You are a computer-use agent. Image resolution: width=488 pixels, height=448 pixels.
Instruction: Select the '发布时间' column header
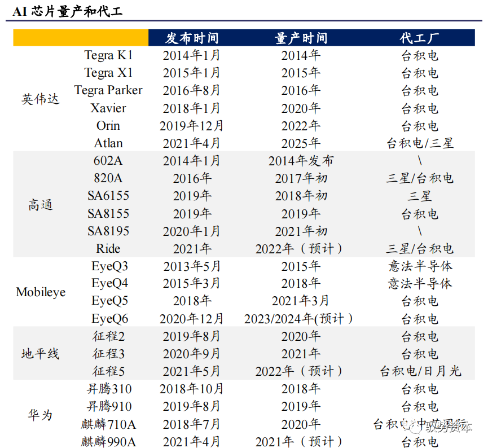click(x=192, y=38)
